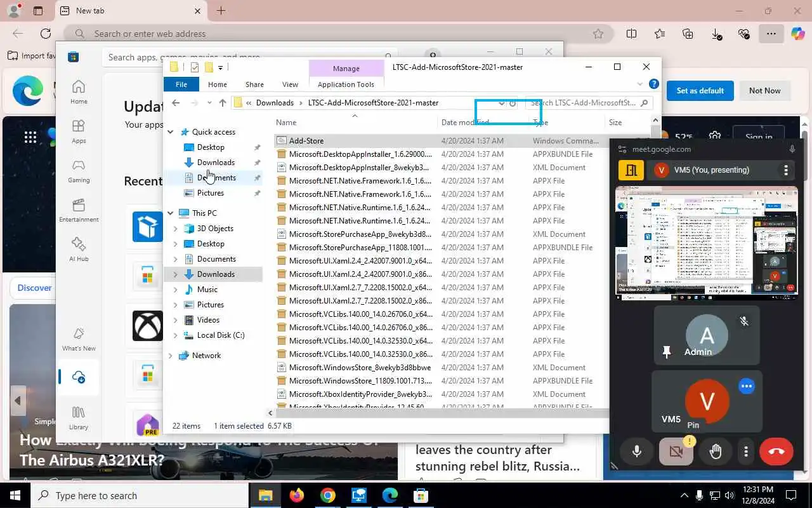Viewport: 812px width, 508px height.
Task: Click Microsoft Store search apps field
Action: click(251, 57)
